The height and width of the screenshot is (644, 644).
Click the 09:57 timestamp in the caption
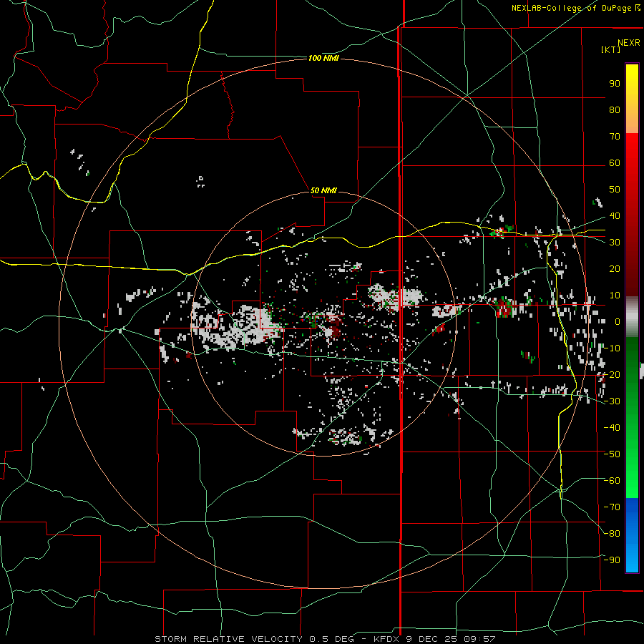click(x=479, y=639)
